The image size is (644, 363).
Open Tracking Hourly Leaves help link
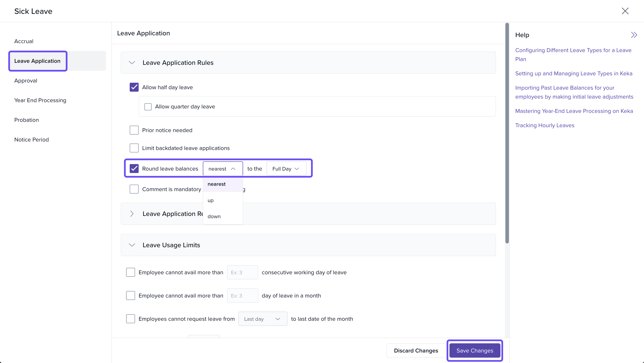pyautogui.click(x=544, y=125)
